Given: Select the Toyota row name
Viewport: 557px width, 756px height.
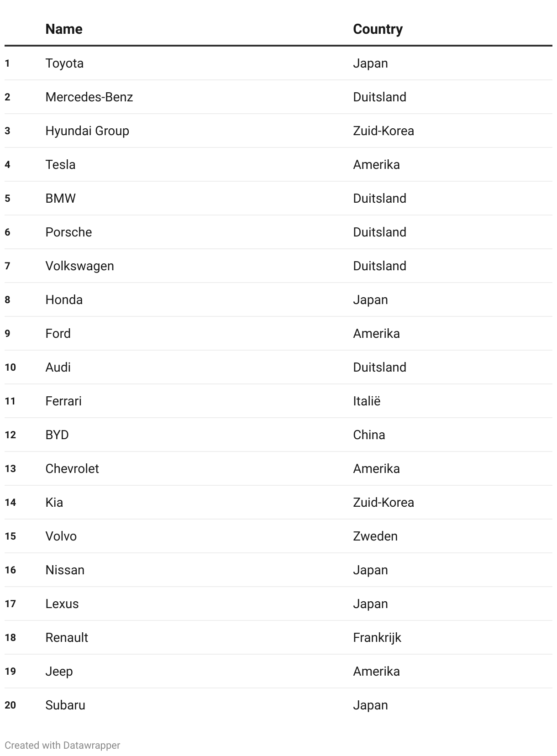Looking at the screenshot, I should point(64,63).
